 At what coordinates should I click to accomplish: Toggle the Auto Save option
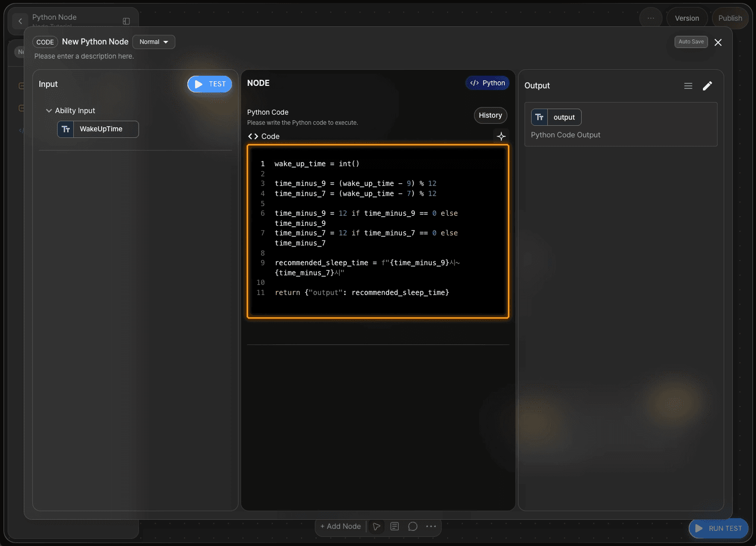point(691,42)
